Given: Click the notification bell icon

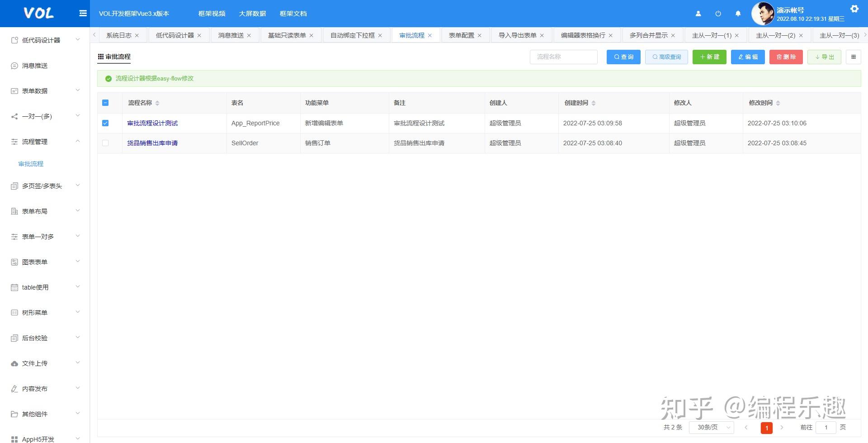Looking at the screenshot, I should [x=738, y=14].
